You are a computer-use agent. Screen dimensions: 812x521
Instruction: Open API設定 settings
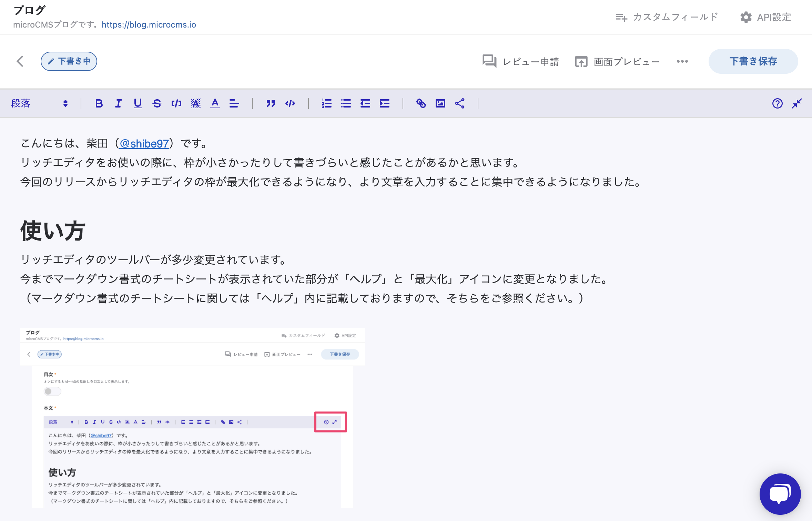tap(765, 17)
